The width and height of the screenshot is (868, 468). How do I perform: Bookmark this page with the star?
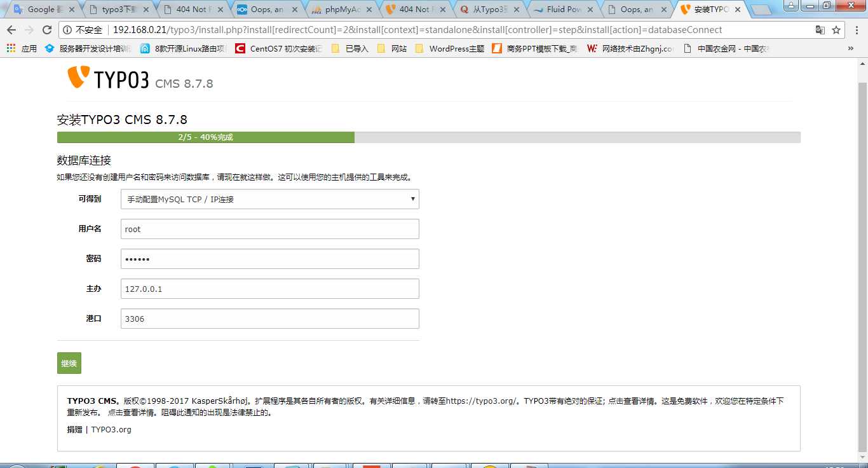(836, 30)
